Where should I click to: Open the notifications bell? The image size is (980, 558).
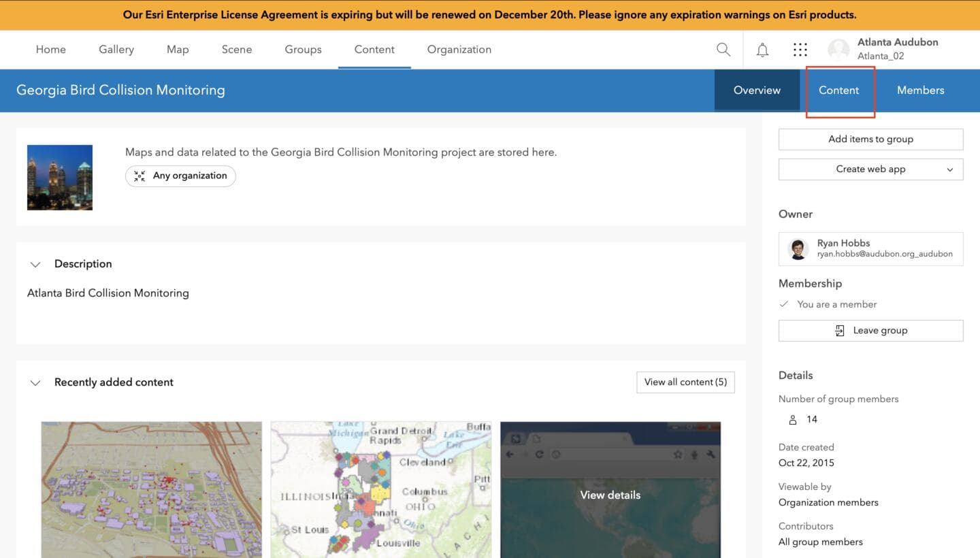tap(762, 50)
